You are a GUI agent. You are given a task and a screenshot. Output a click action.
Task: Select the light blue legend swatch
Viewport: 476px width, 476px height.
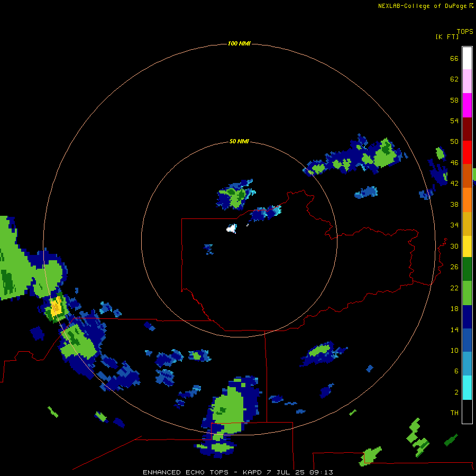pyautogui.click(x=467, y=364)
